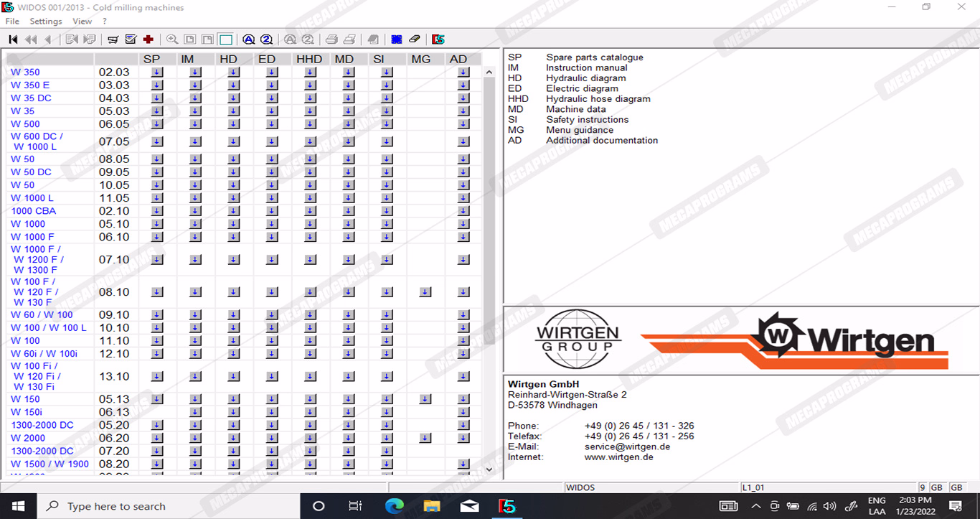Image resolution: width=980 pixels, height=519 pixels.
Task: Click the W 600 DC / W 1000 L link
Action: tap(37, 141)
